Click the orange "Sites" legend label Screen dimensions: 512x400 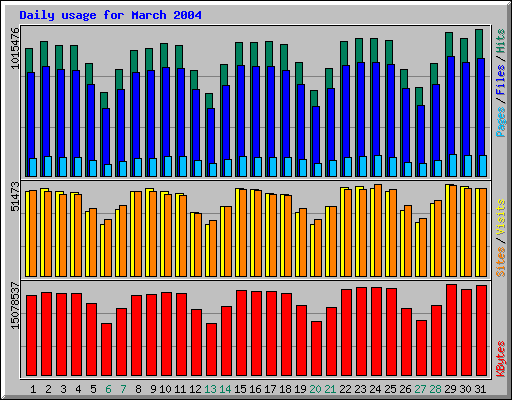point(501,262)
